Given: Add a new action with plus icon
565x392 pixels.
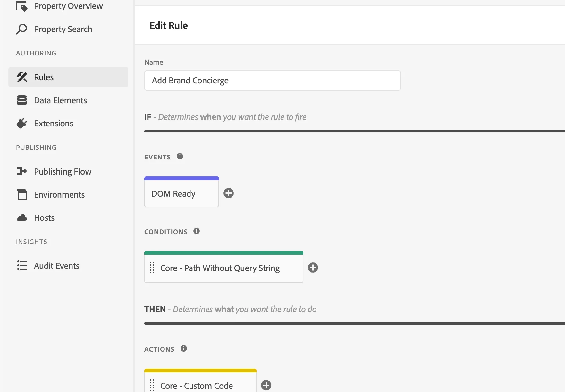Looking at the screenshot, I should click(x=266, y=385).
